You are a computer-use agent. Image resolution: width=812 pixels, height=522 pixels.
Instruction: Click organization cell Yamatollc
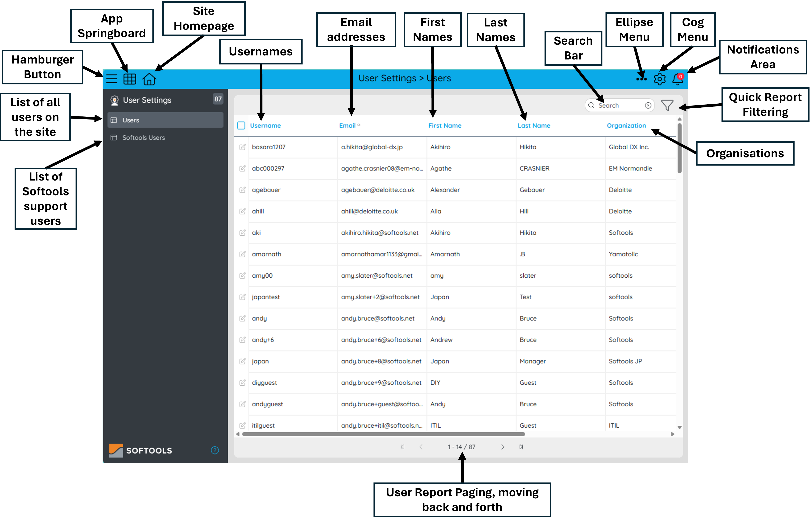click(x=623, y=254)
